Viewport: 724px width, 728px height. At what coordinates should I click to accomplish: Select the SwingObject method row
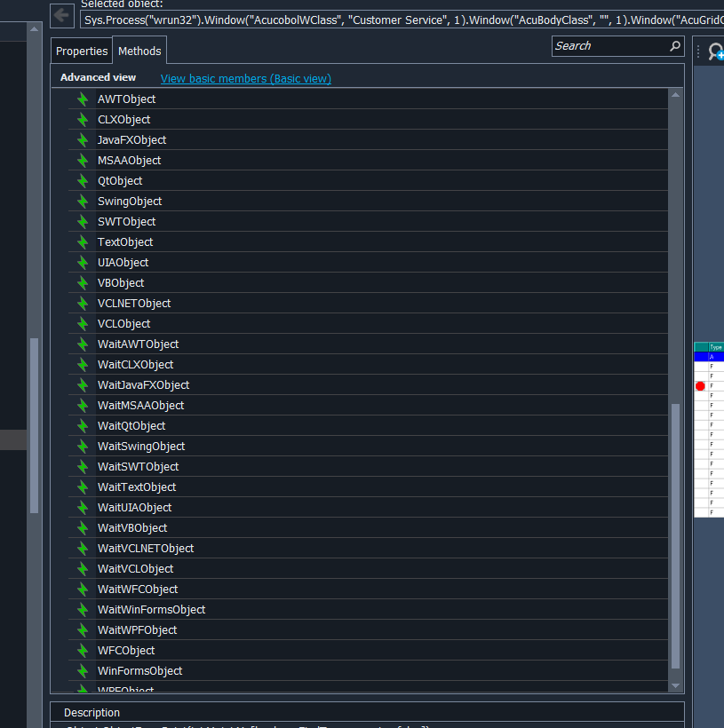pos(130,202)
